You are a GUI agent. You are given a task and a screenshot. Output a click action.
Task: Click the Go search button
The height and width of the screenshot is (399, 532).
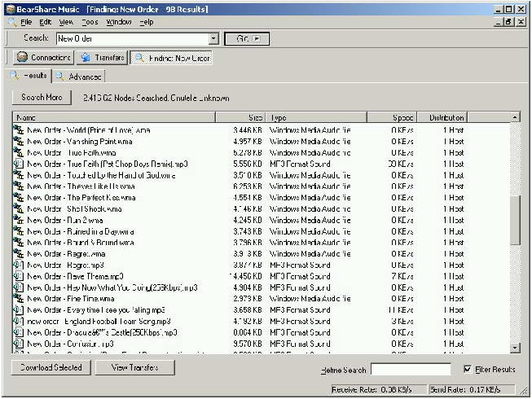[247, 38]
